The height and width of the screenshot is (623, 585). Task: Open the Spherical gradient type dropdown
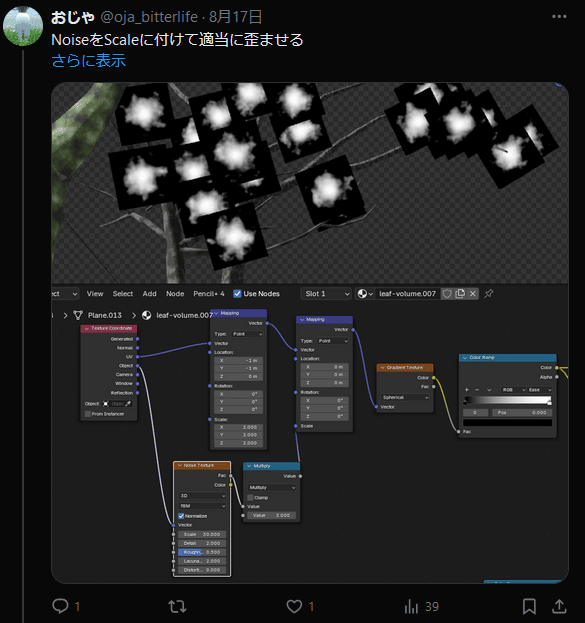(x=405, y=397)
